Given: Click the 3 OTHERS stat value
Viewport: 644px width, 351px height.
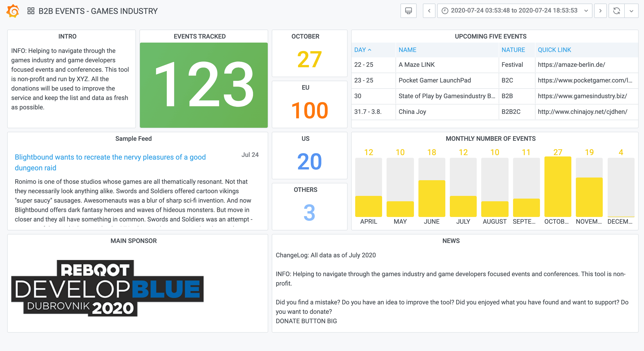Looking at the screenshot, I should 309,213.
